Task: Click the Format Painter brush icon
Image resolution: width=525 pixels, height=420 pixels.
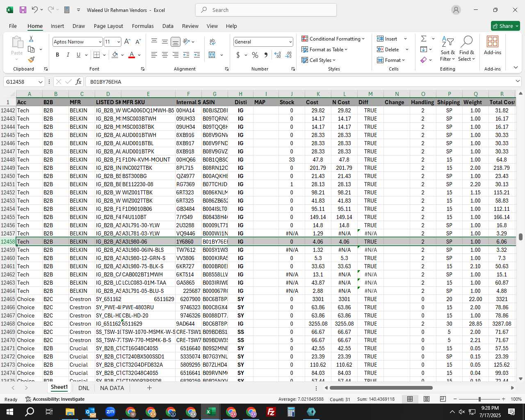Action: click(x=31, y=59)
